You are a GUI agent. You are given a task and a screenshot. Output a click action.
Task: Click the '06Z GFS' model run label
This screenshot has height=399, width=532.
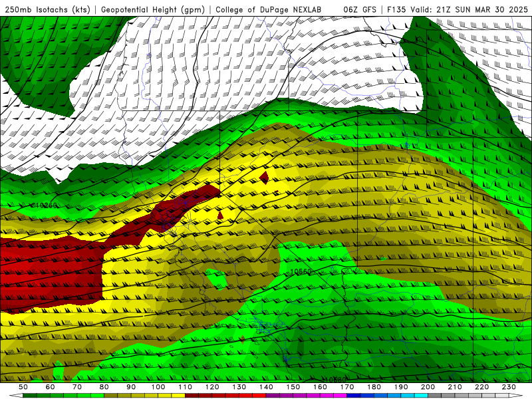point(360,9)
